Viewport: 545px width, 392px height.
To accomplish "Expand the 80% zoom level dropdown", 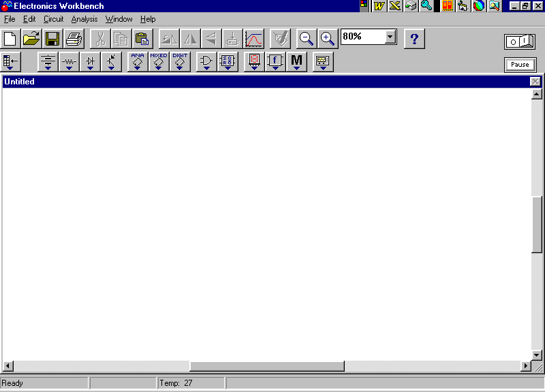I will point(390,37).
